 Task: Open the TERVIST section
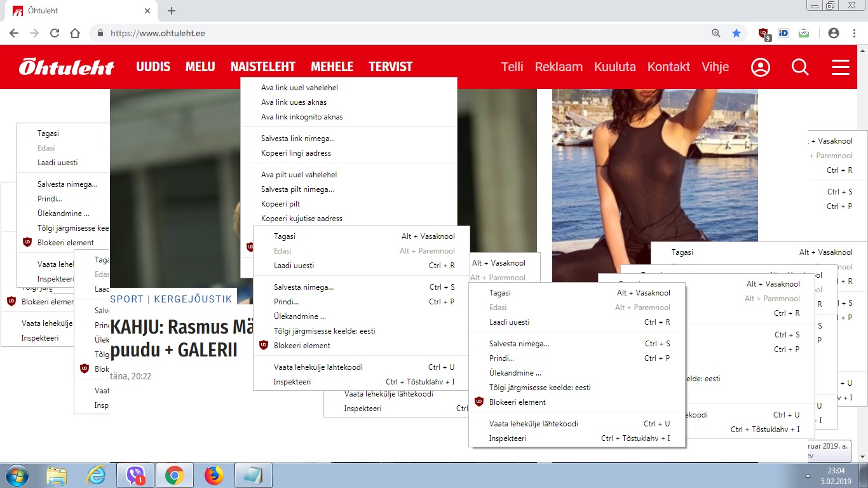[390, 67]
